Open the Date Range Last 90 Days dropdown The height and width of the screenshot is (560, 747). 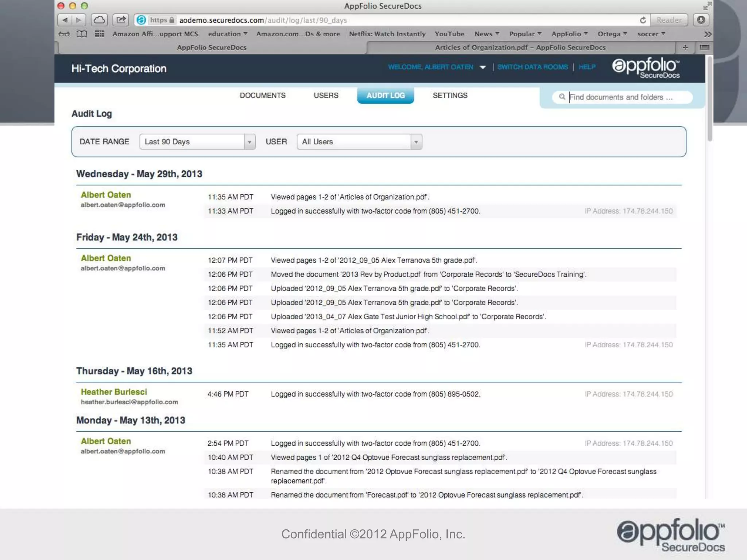(197, 141)
